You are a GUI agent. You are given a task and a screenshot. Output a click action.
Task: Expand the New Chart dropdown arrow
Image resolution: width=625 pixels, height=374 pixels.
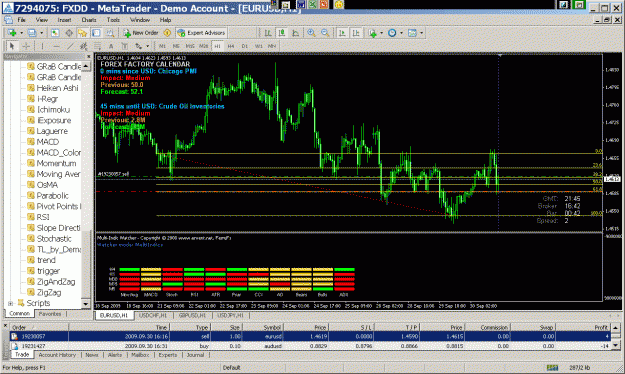[21, 33]
